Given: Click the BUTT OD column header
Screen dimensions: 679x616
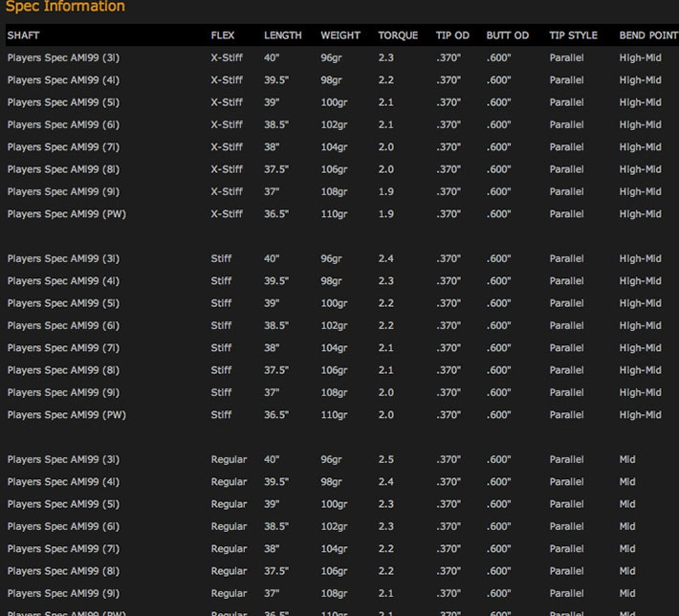Looking at the screenshot, I should coord(508,35).
